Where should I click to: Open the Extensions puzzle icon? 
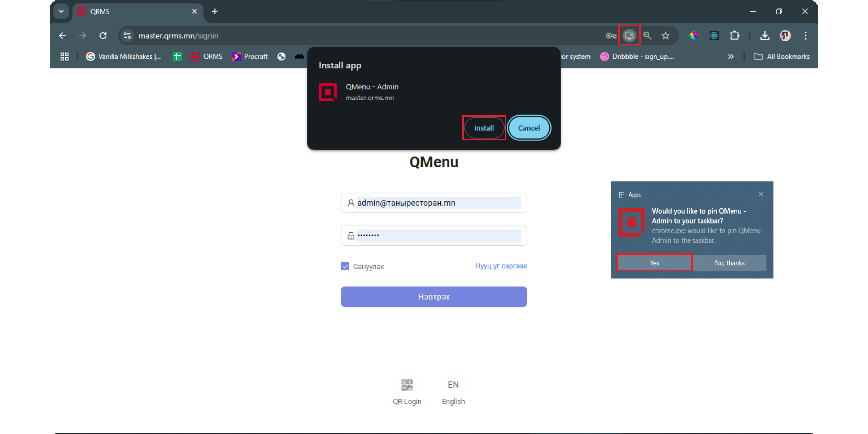click(735, 35)
